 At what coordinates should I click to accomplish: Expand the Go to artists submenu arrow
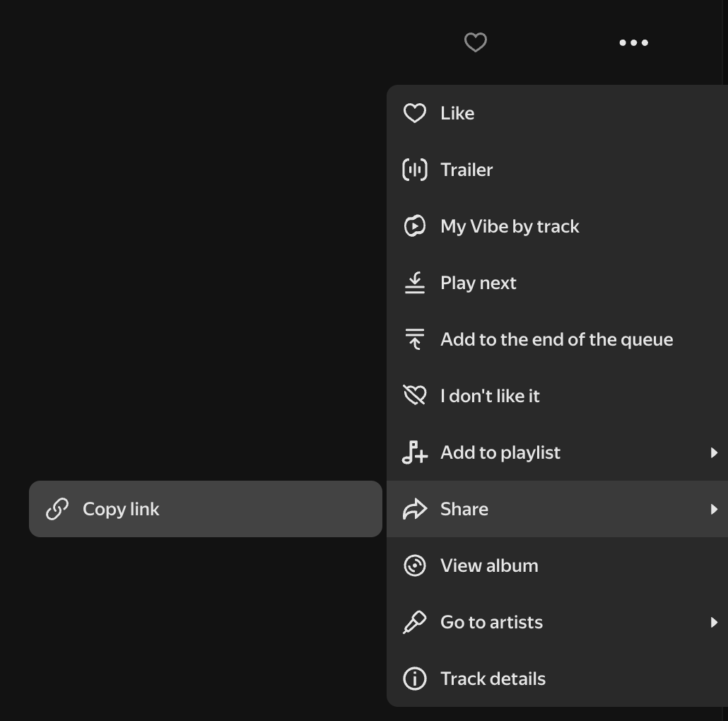tap(714, 623)
